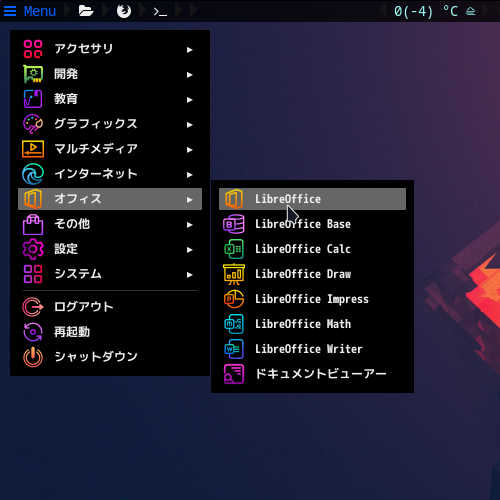The image size is (500, 500).
Task: Click the グラフィックス palette icon
Action: [33, 124]
